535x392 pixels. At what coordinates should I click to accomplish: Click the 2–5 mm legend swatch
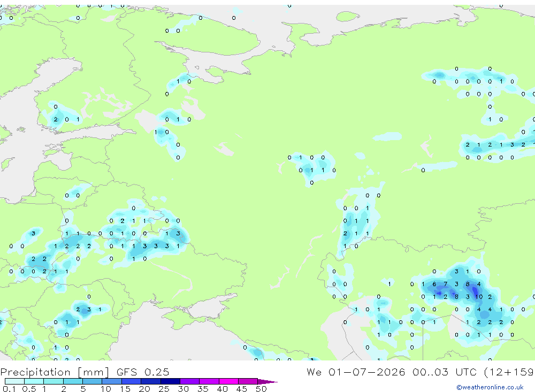[73, 381]
